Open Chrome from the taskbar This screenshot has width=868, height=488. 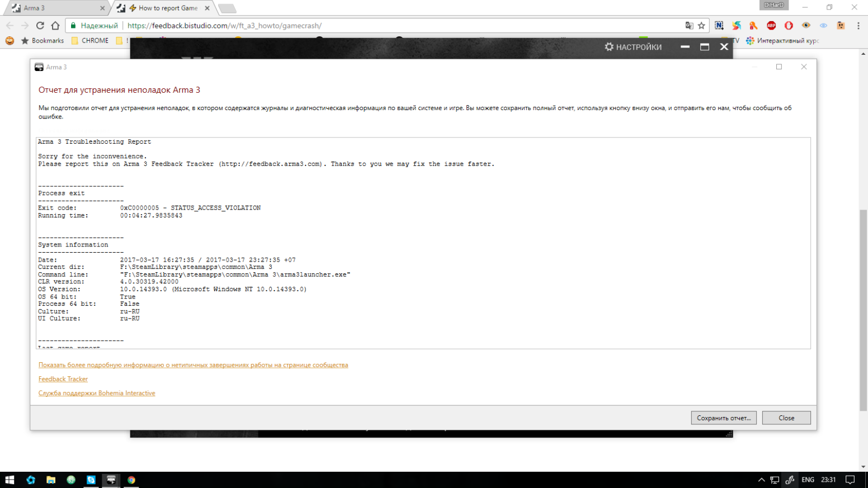(x=131, y=480)
